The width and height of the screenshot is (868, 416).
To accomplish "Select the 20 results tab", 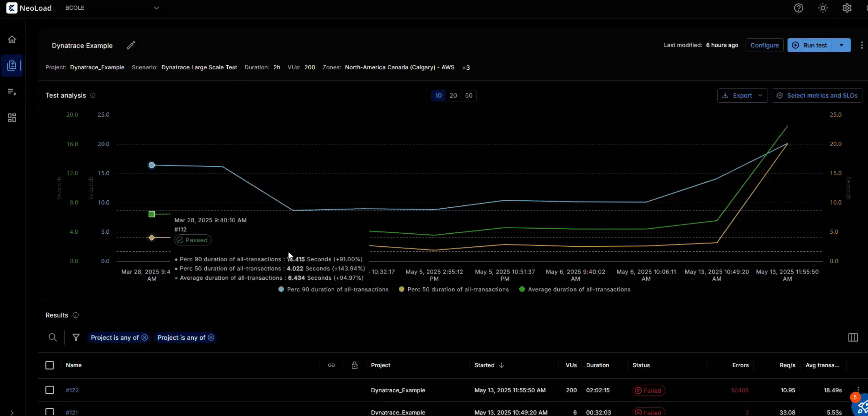I will click(453, 96).
